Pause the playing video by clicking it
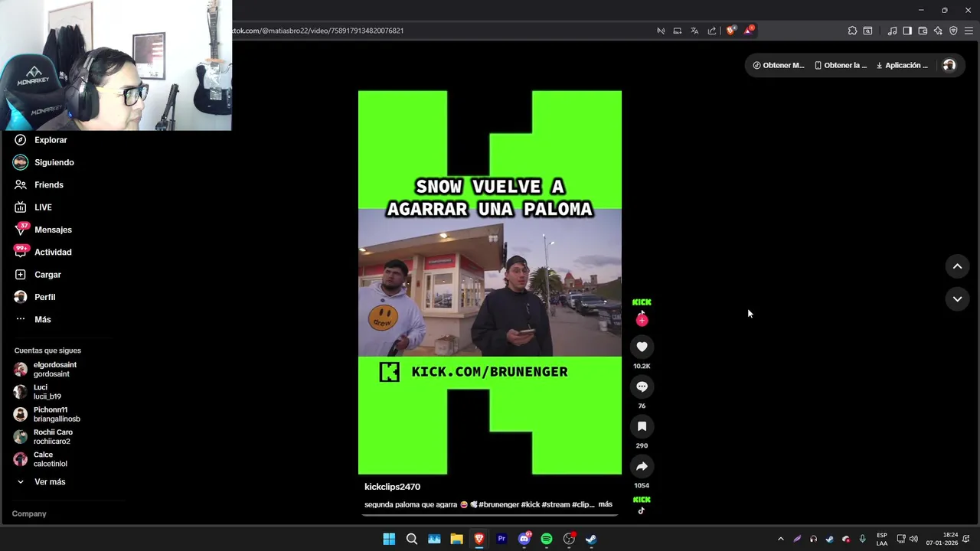Screen dimensions: 980x551 tap(490, 282)
